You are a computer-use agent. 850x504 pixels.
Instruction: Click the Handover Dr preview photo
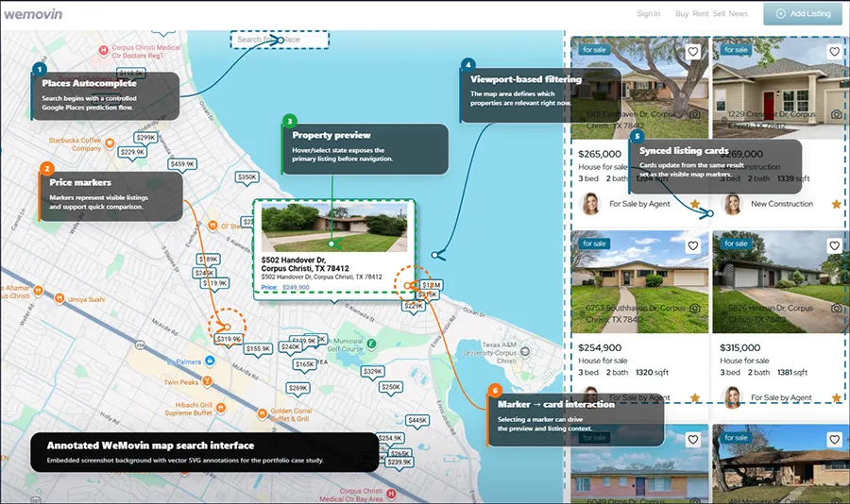point(334,227)
